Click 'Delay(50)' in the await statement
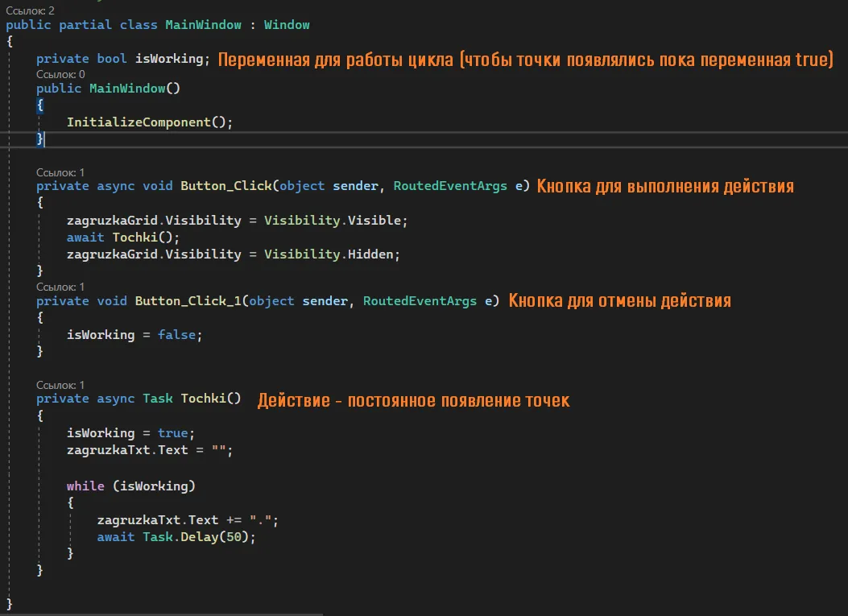848x616 pixels. (x=214, y=537)
